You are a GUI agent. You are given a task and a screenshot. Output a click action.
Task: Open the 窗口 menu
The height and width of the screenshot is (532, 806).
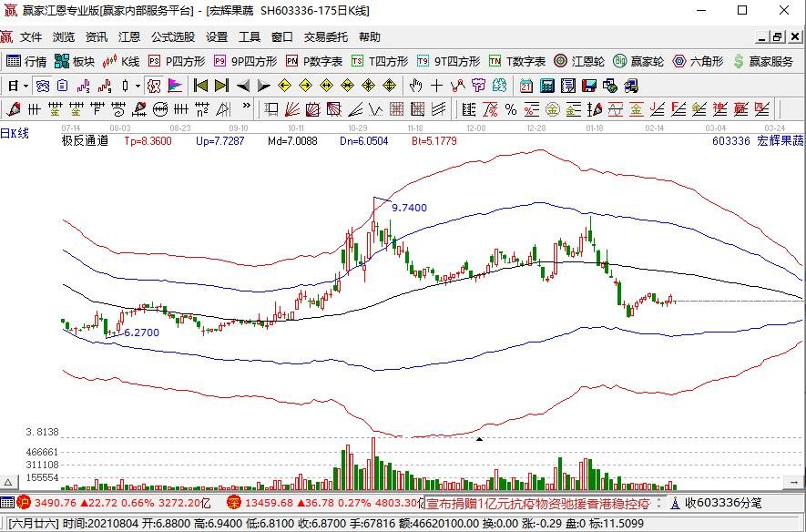pos(282,37)
